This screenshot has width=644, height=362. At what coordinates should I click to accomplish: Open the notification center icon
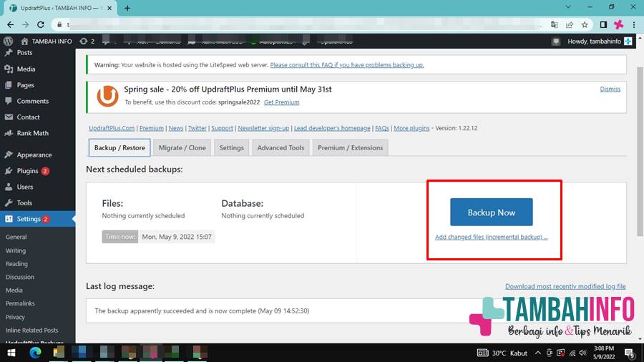click(629, 353)
